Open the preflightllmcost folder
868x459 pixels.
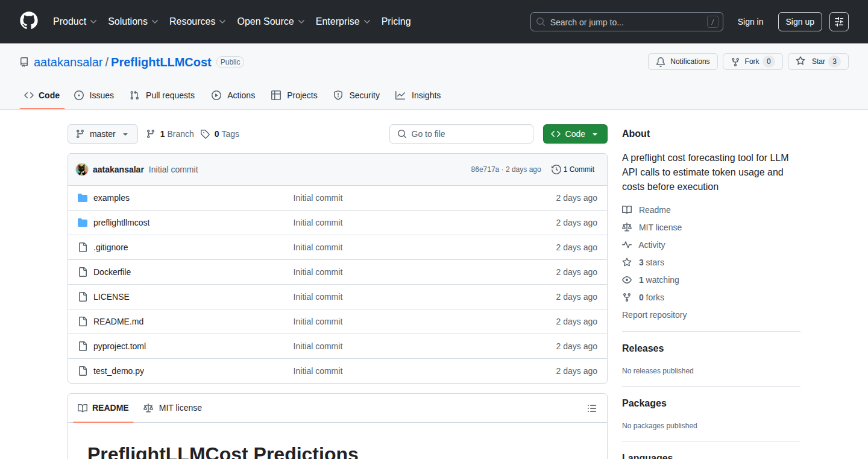(x=122, y=223)
